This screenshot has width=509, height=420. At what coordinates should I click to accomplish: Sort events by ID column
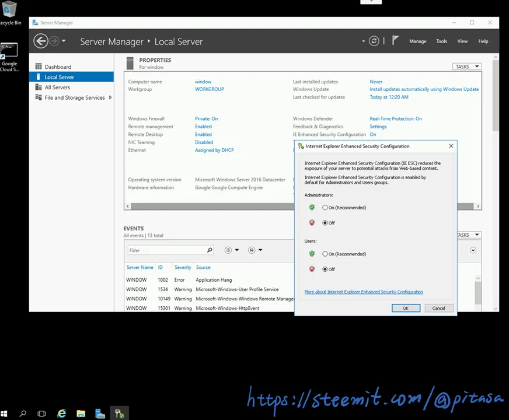coord(161,267)
